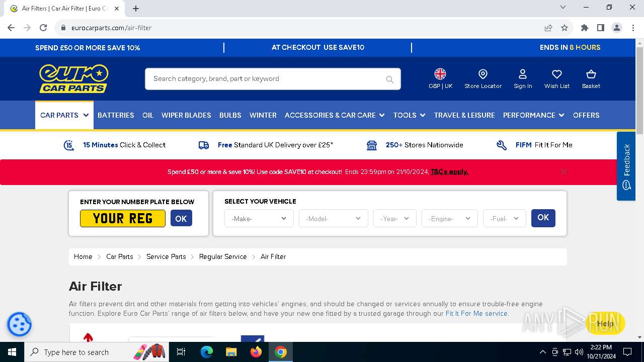Open TRAVEL & LEISURE menu item

[464, 115]
